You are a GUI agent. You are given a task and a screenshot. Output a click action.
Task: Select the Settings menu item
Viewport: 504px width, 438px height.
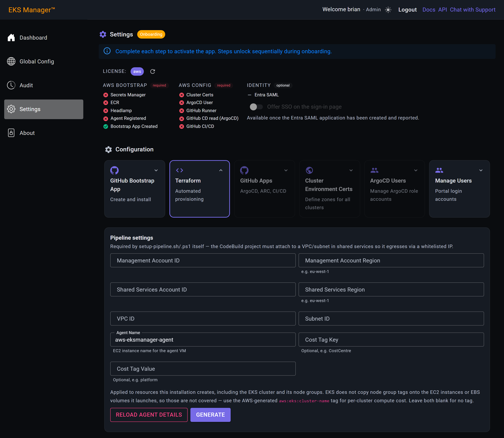[x=44, y=109]
